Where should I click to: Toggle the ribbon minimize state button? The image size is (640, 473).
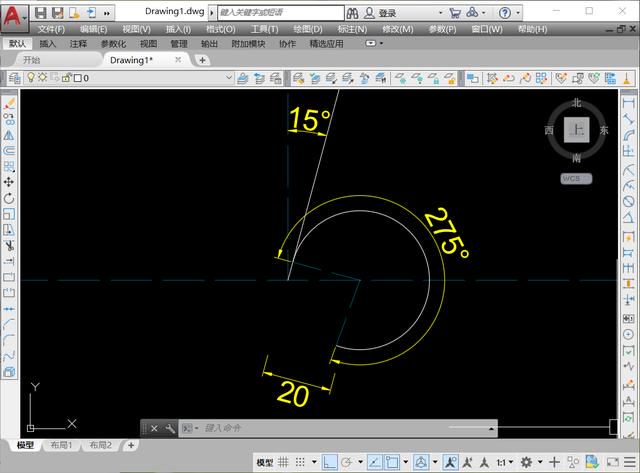[371, 43]
